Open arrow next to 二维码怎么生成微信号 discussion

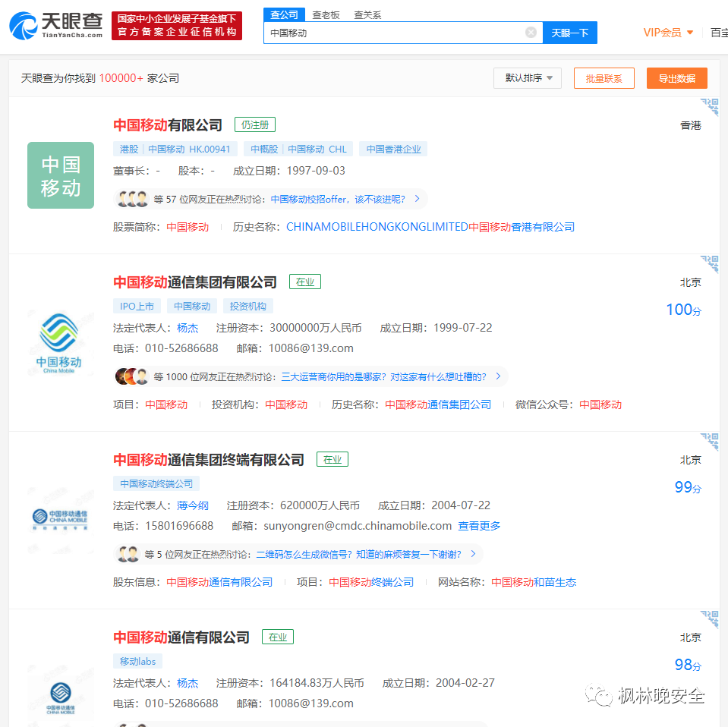[x=473, y=553]
